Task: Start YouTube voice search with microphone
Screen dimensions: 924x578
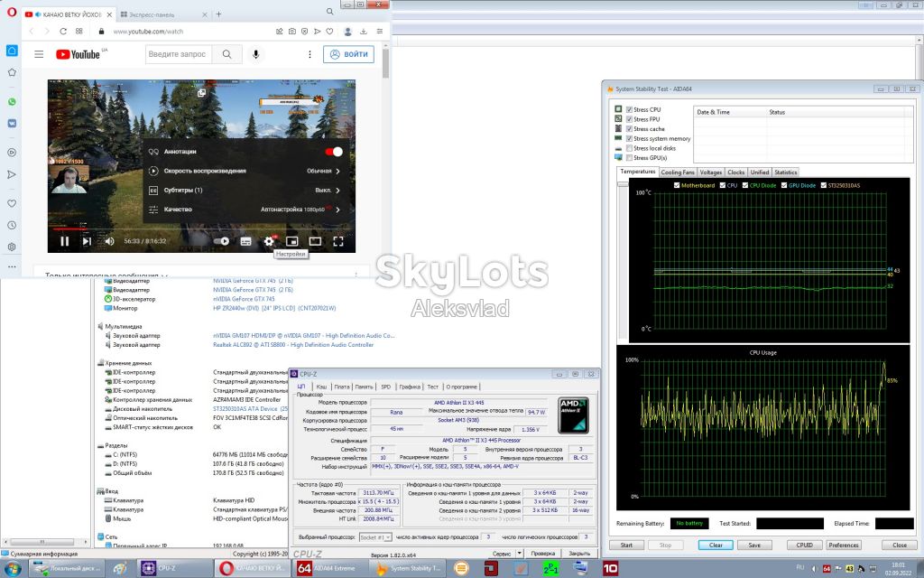Action: point(255,54)
